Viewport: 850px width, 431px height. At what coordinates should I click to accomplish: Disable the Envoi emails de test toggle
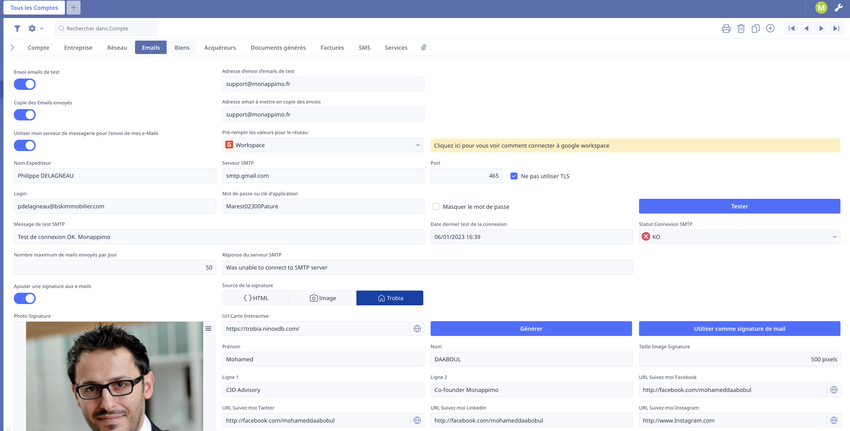click(25, 85)
